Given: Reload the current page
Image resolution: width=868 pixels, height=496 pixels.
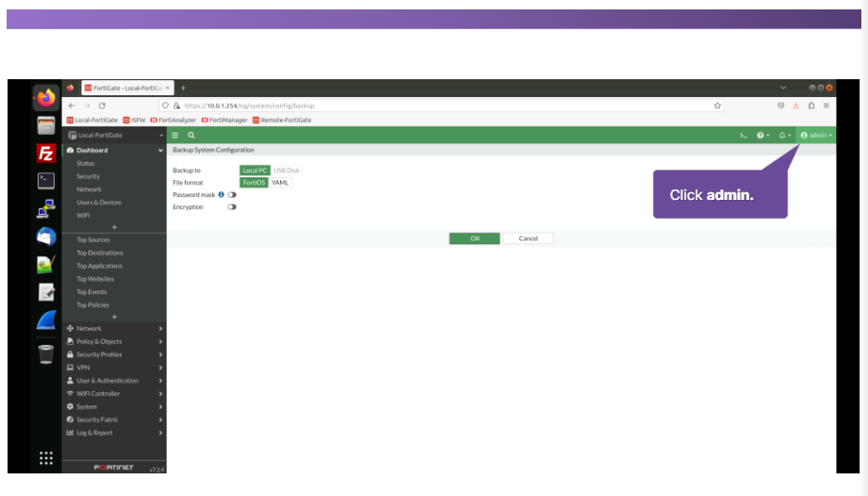Looking at the screenshot, I should (102, 106).
